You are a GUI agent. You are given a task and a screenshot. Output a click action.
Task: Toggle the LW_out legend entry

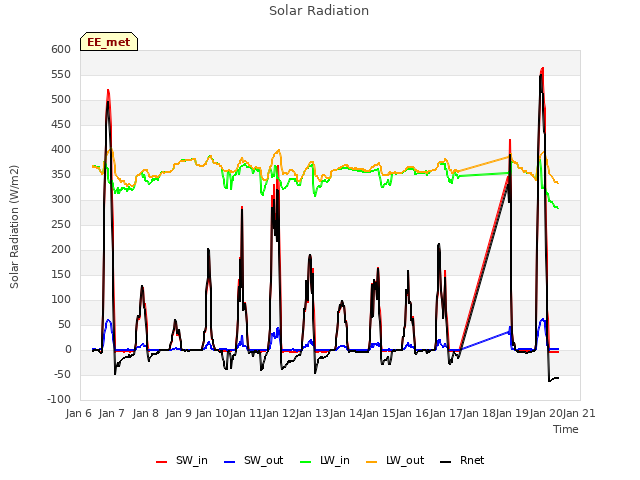395,460
